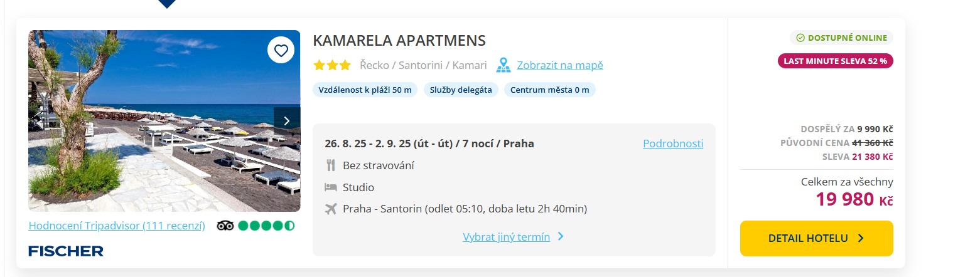980x277 pixels.
Task: Click the three-star hotel rating
Action: point(332,65)
